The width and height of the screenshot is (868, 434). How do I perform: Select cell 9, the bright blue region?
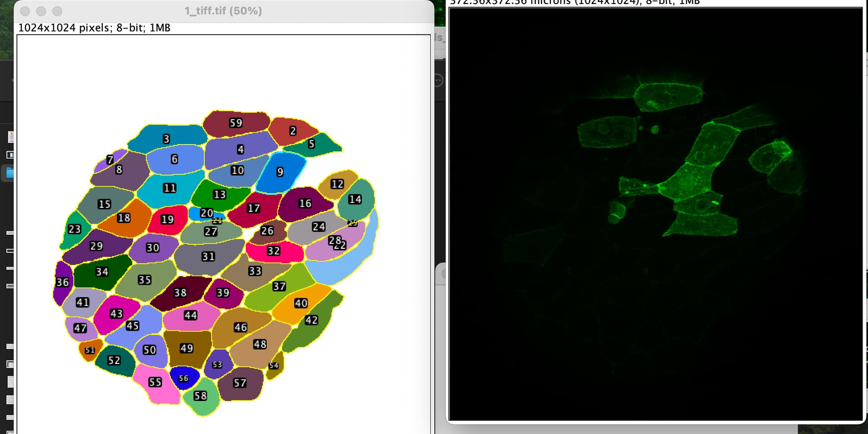coord(279,172)
